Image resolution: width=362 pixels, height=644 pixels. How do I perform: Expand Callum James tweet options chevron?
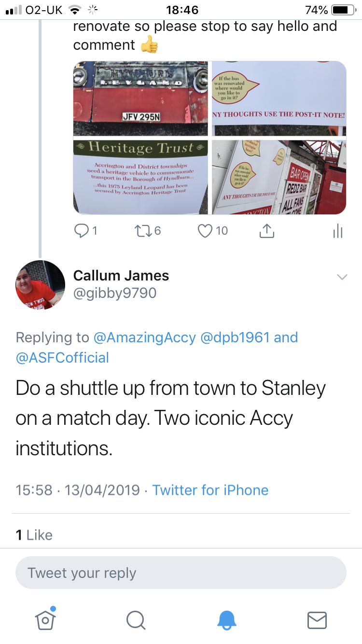point(342,277)
